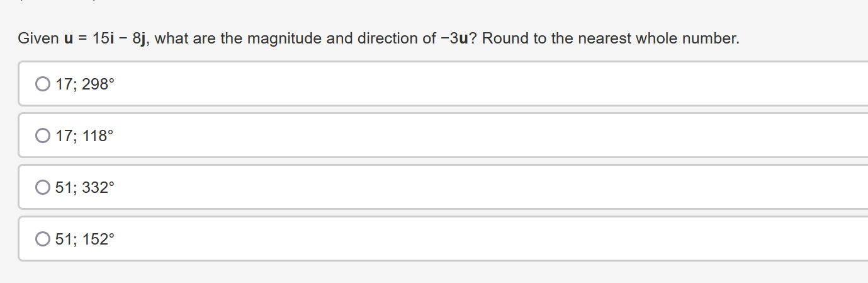Click the answer label "17; 118°"

tap(85, 136)
